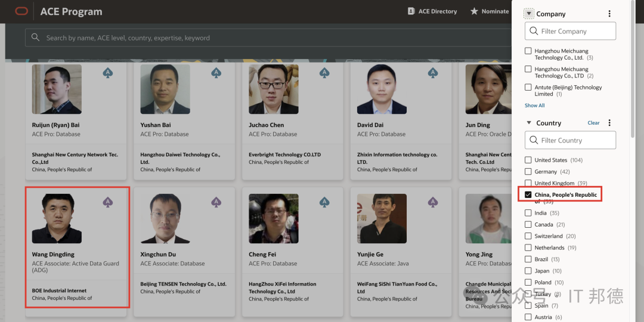The width and height of the screenshot is (644, 322).
Task: Check the Germany country filter
Action: click(528, 171)
